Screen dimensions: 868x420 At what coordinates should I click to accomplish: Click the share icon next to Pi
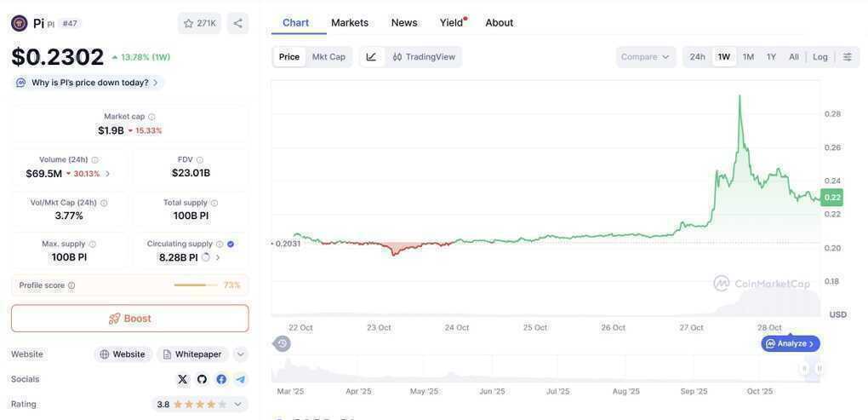click(x=237, y=23)
